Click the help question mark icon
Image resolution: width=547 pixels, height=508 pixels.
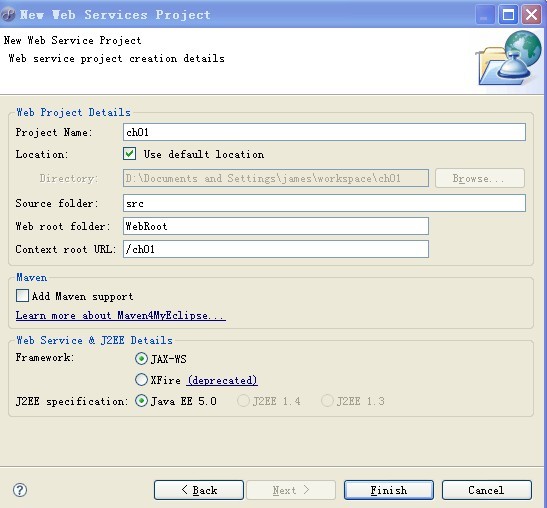[x=20, y=490]
